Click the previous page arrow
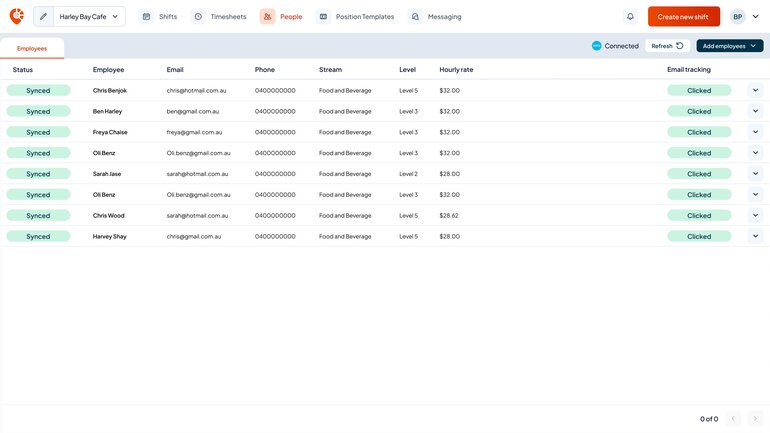Image resolution: width=770 pixels, height=433 pixels. coord(733,419)
